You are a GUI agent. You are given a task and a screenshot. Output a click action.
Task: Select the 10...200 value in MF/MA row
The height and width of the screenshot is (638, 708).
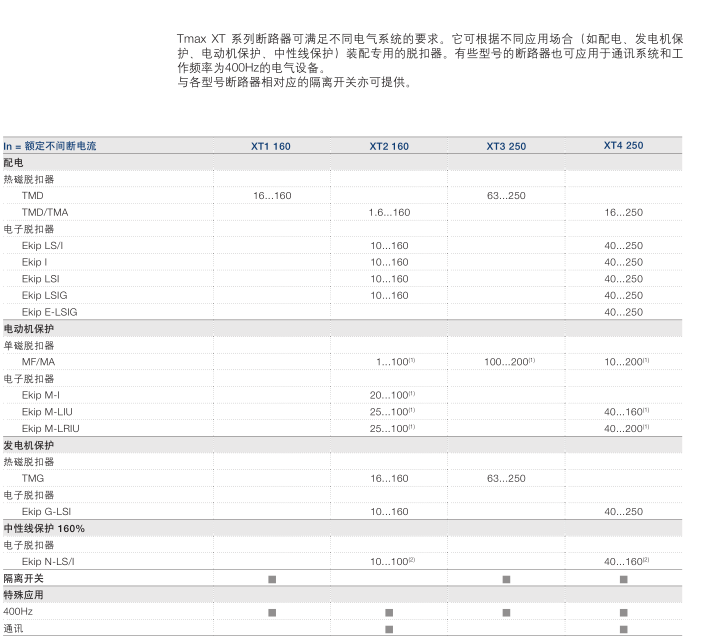pos(627,362)
